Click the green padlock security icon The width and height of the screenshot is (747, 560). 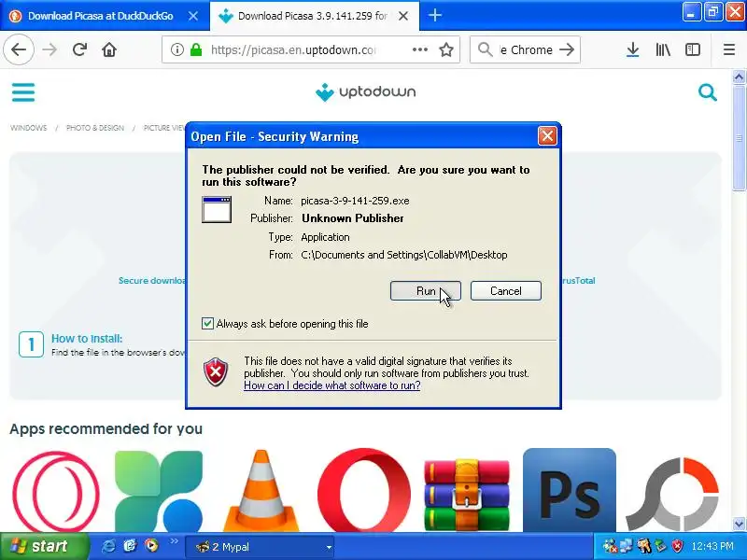pyautogui.click(x=196, y=49)
